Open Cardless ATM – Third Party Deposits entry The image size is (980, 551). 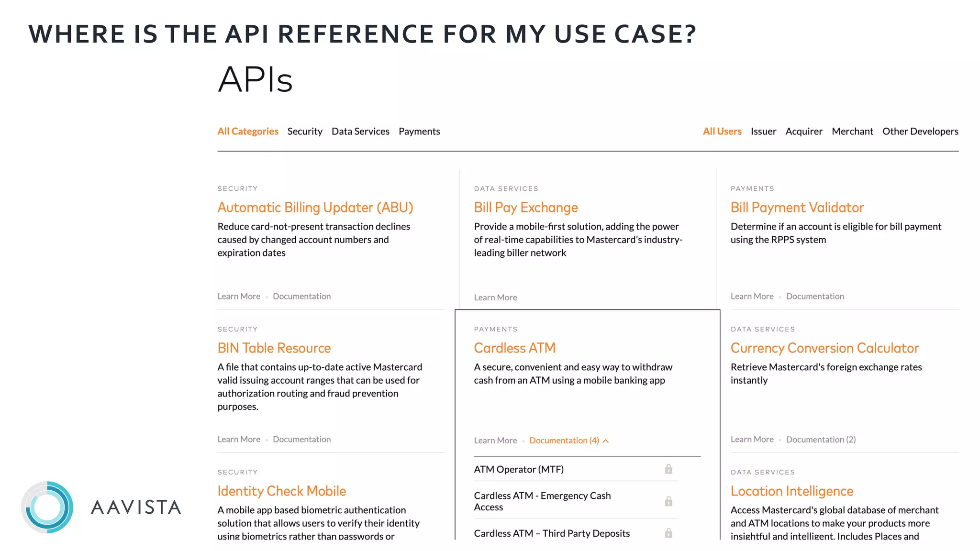tap(552, 533)
